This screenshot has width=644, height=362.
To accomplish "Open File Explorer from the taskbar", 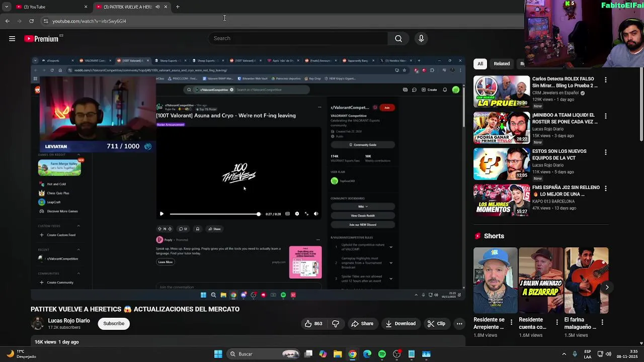I will coord(338,354).
